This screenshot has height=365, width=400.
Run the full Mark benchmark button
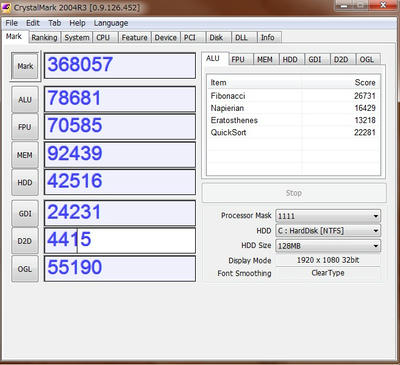[x=25, y=66]
